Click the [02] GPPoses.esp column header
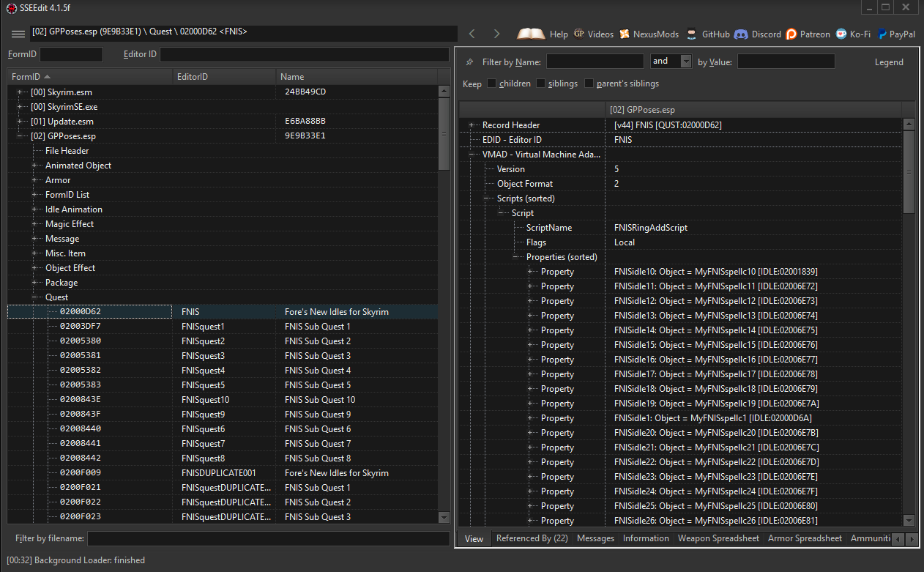 [754, 110]
